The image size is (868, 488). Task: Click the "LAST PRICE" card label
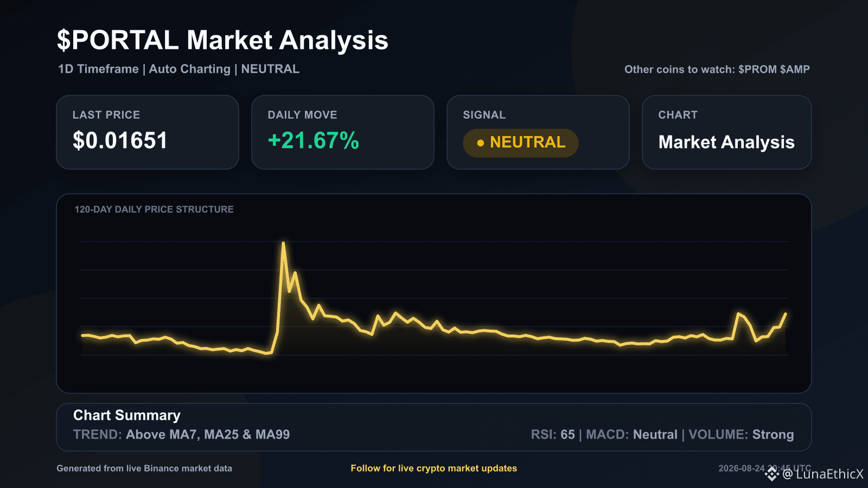click(x=106, y=115)
